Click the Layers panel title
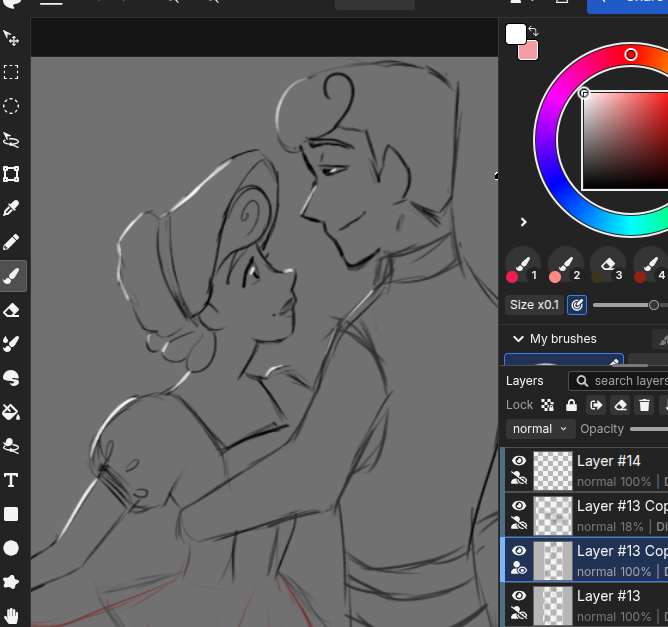This screenshot has height=627, width=668. tap(524, 381)
